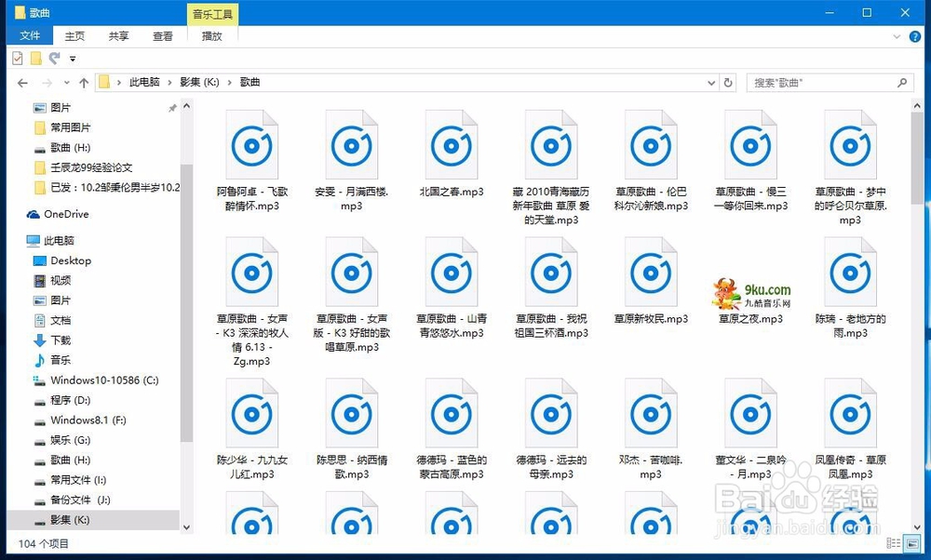
Task: Select file 邓杰 - 苦咖啡.mp3
Action: coord(651,429)
